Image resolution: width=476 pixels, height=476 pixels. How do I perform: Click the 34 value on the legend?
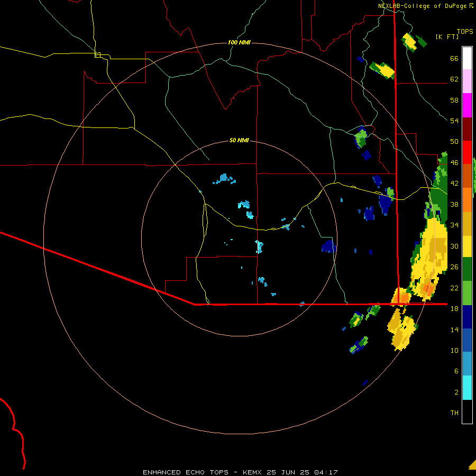(x=454, y=225)
